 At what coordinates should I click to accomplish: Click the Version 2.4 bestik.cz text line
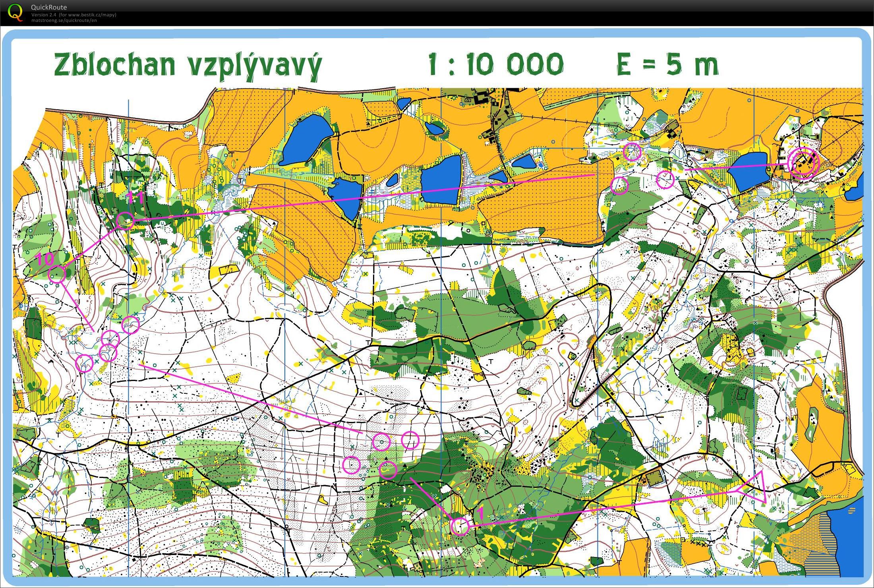click(x=73, y=15)
